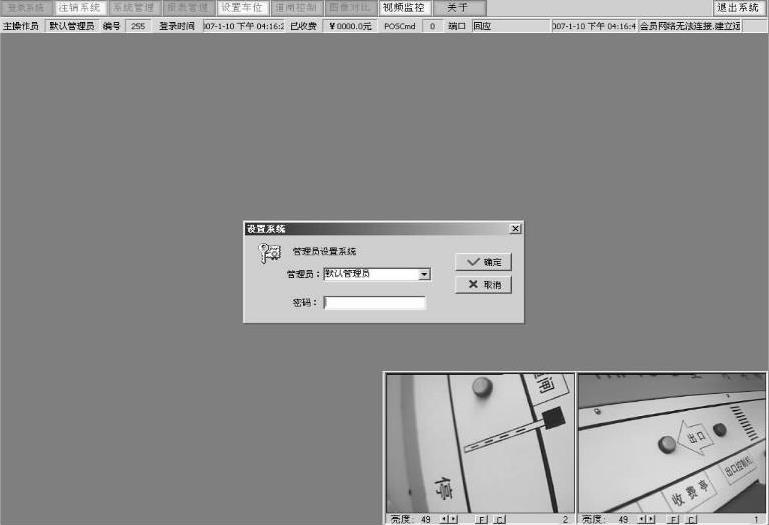Click the 主操作员 status label
Viewport: 769px width, 525px height.
[x=21, y=26]
